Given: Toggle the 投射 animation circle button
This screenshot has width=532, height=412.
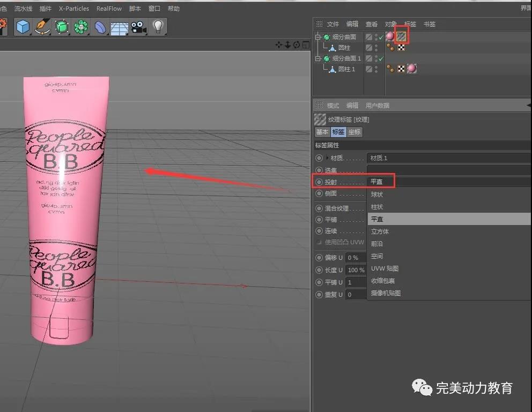Looking at the screenshot, I should [319, 182].
